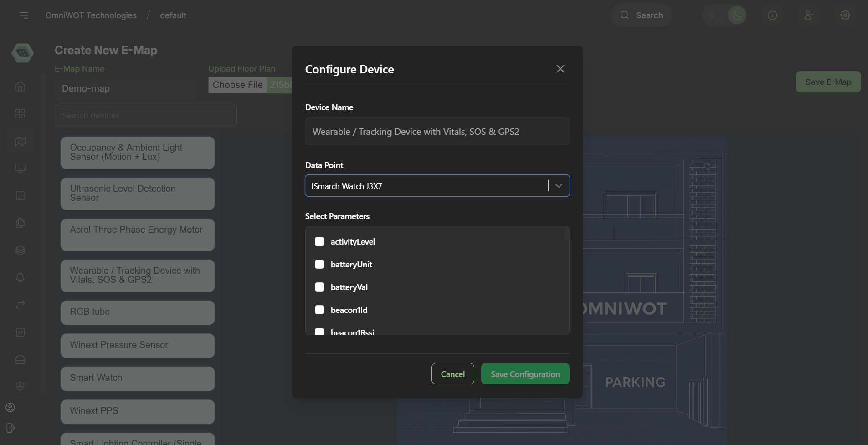Tick the beacon1Id checkbox
Image resolution: width=868 pixels, height=445 pixels.
point(319,310)
